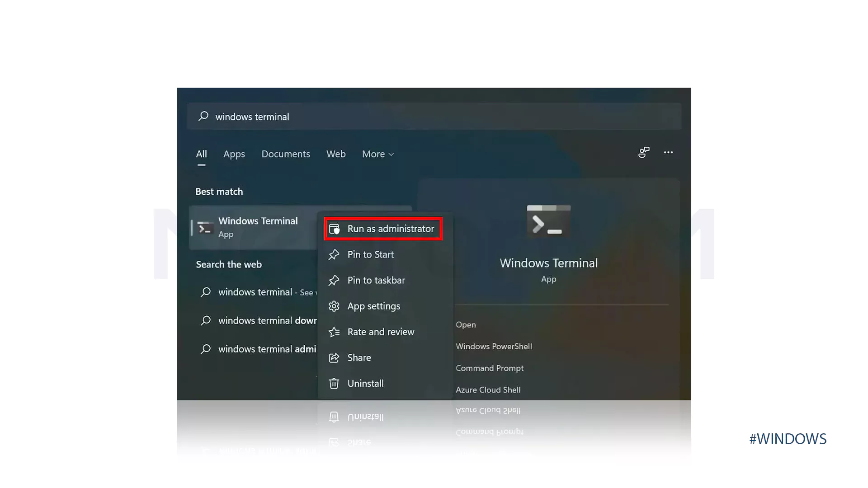This screenshot has width=868, height=488.
Task: Click the magnifier icon beside 'windows terminal down' suggestion
Action: [x=206, y=320]
